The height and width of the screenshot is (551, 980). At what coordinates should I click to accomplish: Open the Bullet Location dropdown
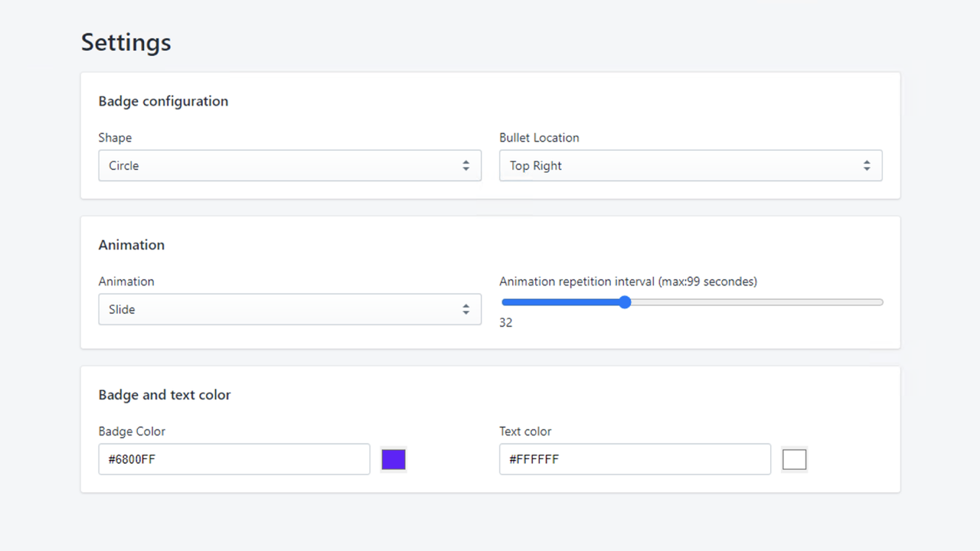click(x=691, y=165)
